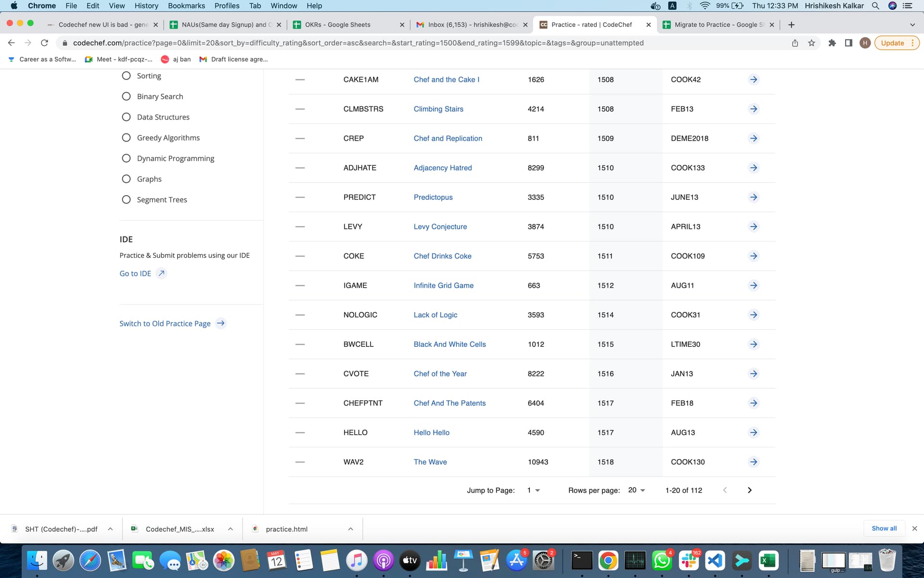Expand the Jump to Page dropdown
The width and height of the screenshot is (924, 578).
(x=533, y=490)
